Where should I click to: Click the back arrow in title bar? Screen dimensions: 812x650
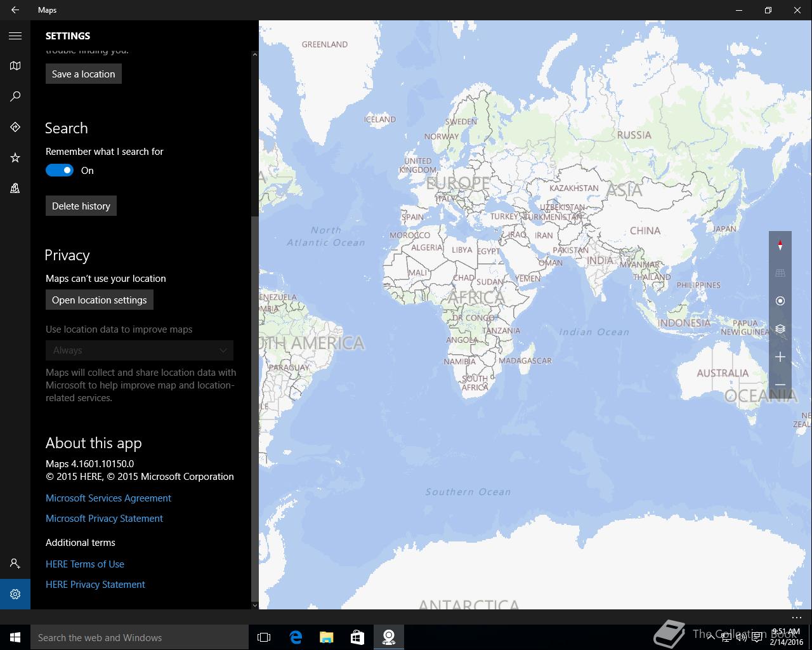coord(15,10)
